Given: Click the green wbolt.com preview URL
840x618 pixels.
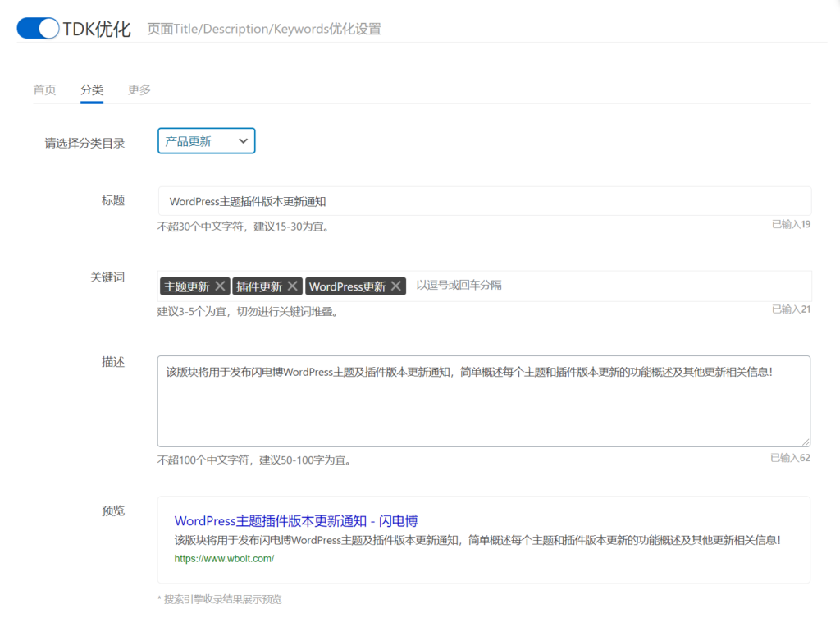Looking at the screenshot, I should [x=224, y=559].
